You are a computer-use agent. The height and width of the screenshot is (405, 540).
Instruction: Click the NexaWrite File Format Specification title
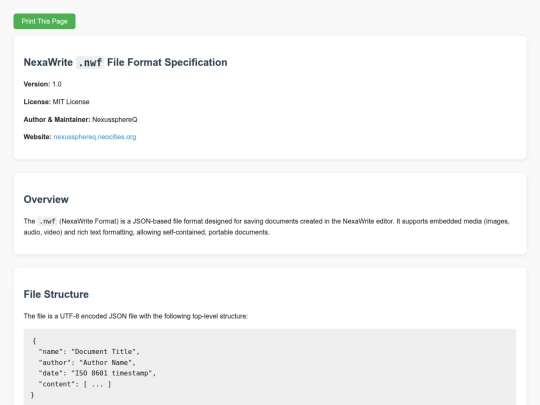pos(125,62)
